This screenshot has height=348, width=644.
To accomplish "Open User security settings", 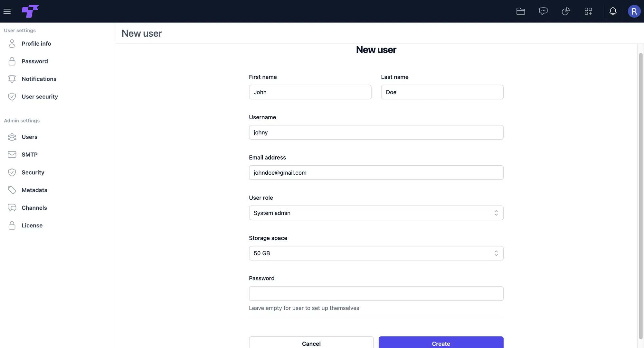I will pyautogui.click(x=40, y=96).
